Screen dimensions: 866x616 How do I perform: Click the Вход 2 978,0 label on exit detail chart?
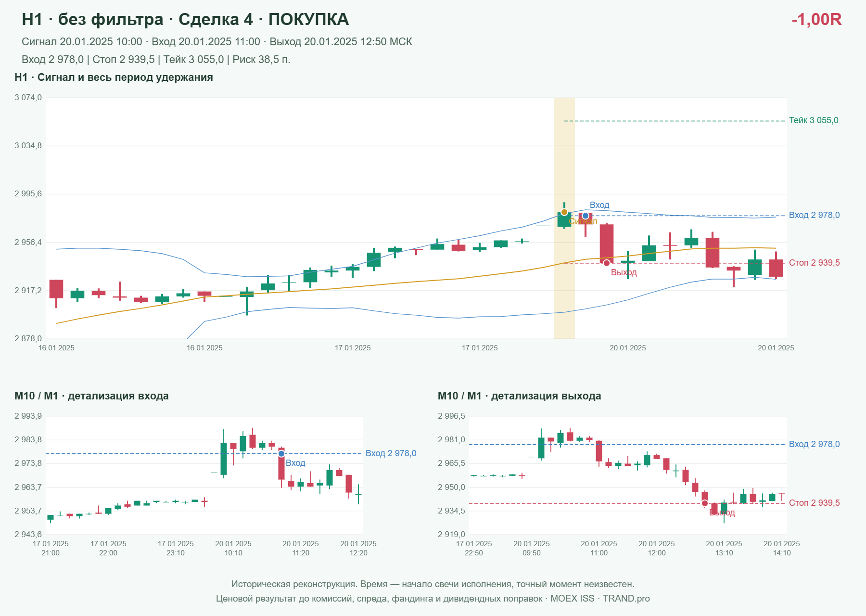[814, 444]
